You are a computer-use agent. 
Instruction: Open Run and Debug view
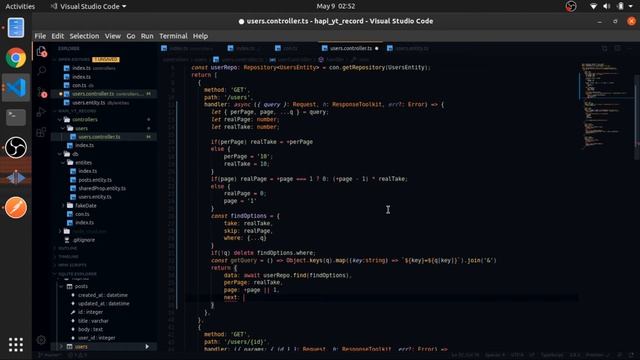point(41,112)
